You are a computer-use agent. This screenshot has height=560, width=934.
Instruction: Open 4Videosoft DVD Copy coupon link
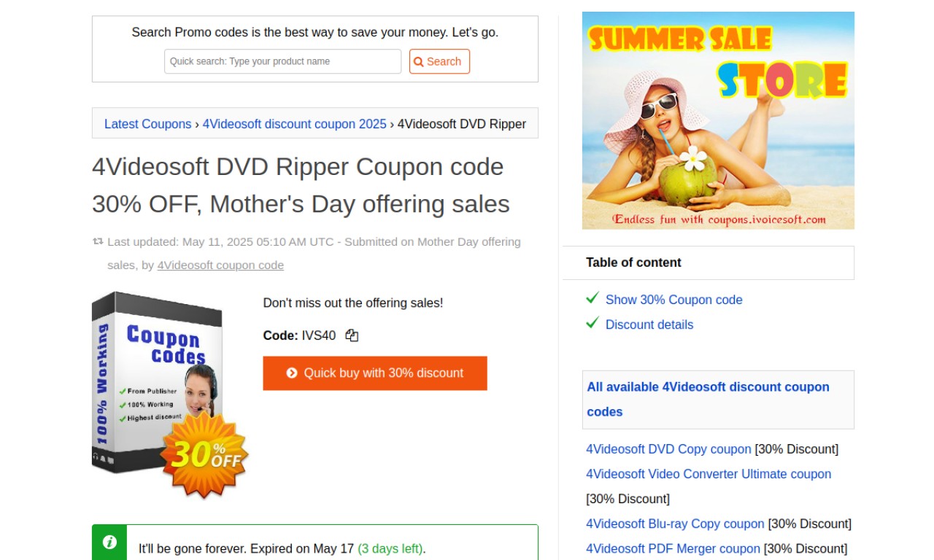point(668,449)
